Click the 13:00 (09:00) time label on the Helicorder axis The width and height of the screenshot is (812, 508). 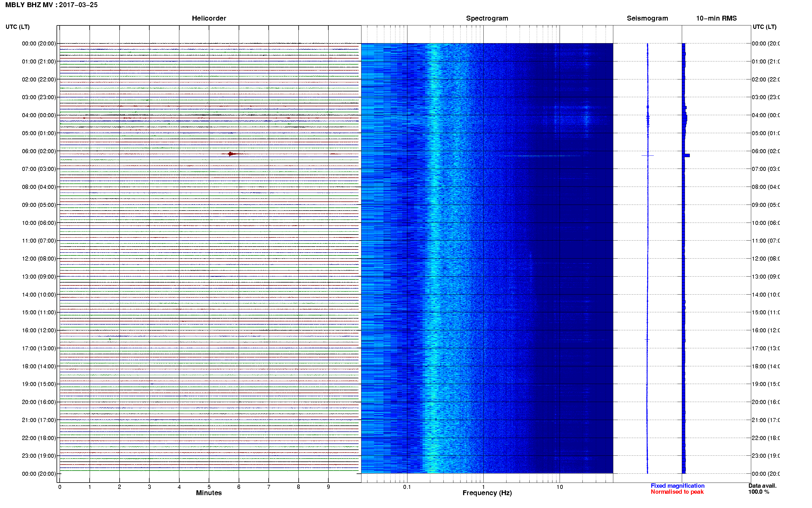(39, 277)
